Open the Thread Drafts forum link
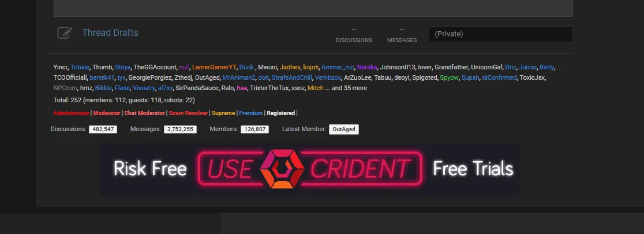 click(110, 33)
